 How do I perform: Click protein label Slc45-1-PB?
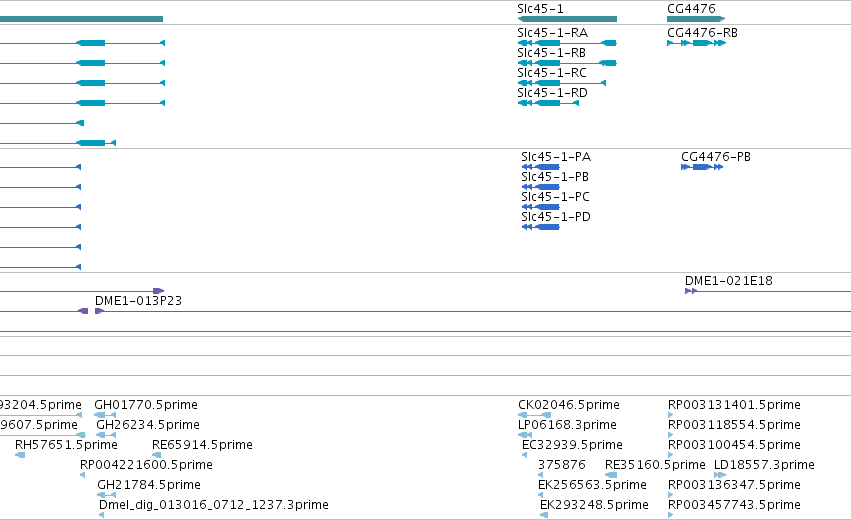[x=555, y=177]
